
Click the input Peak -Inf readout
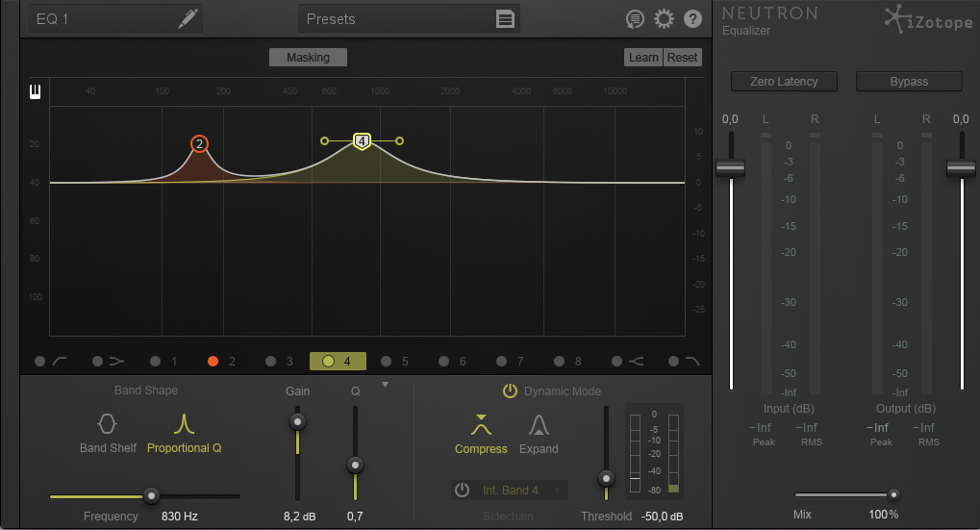pos(760,428)
